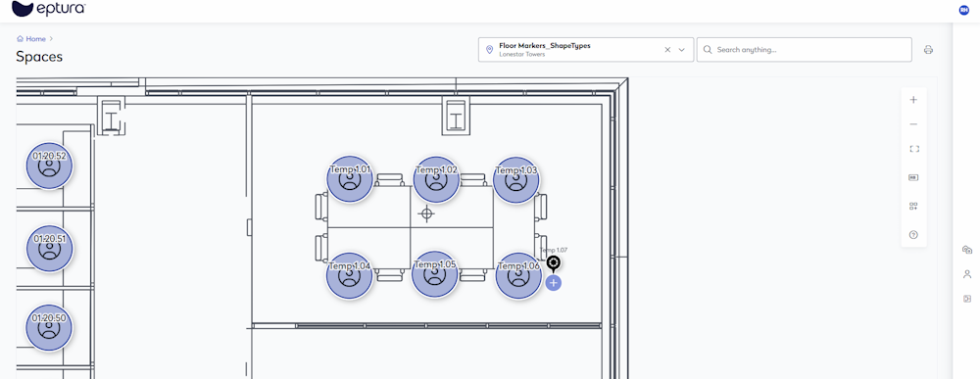Open the help question mark control
Viewport: 980px width, 379px height.
tap(913, 235)
